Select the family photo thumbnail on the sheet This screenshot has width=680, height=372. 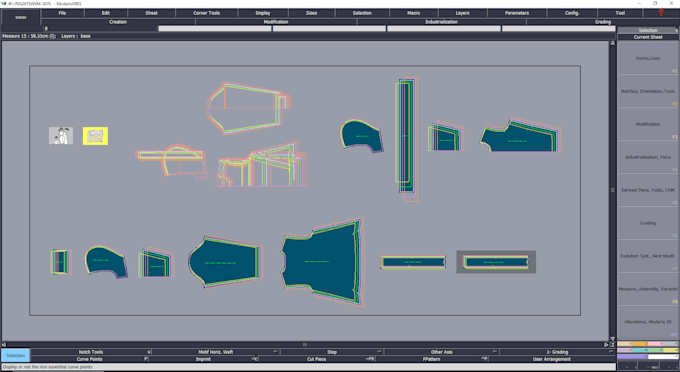point(61,136)
